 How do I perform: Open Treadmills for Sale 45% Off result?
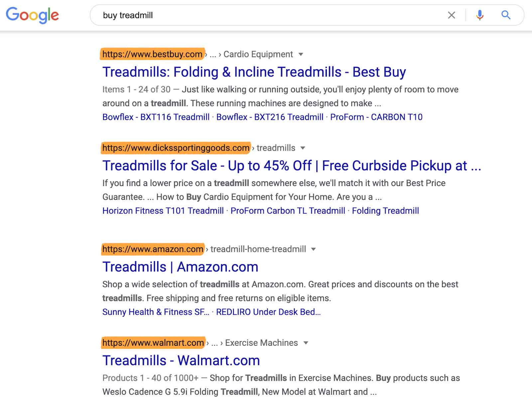[291, 166]
